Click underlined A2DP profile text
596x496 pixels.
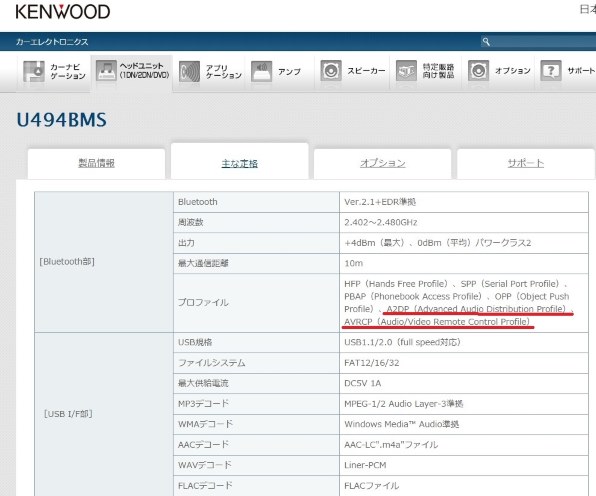pos(476,309)
